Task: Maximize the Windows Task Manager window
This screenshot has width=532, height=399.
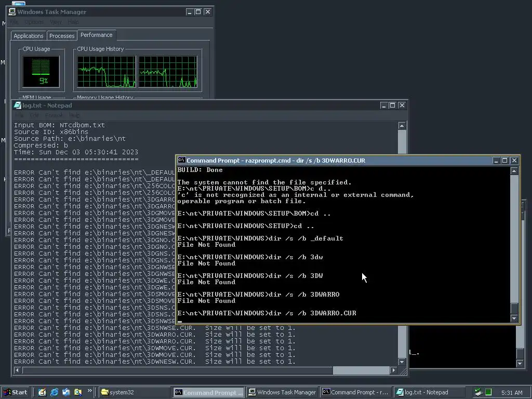Action: tap(198, 12)
